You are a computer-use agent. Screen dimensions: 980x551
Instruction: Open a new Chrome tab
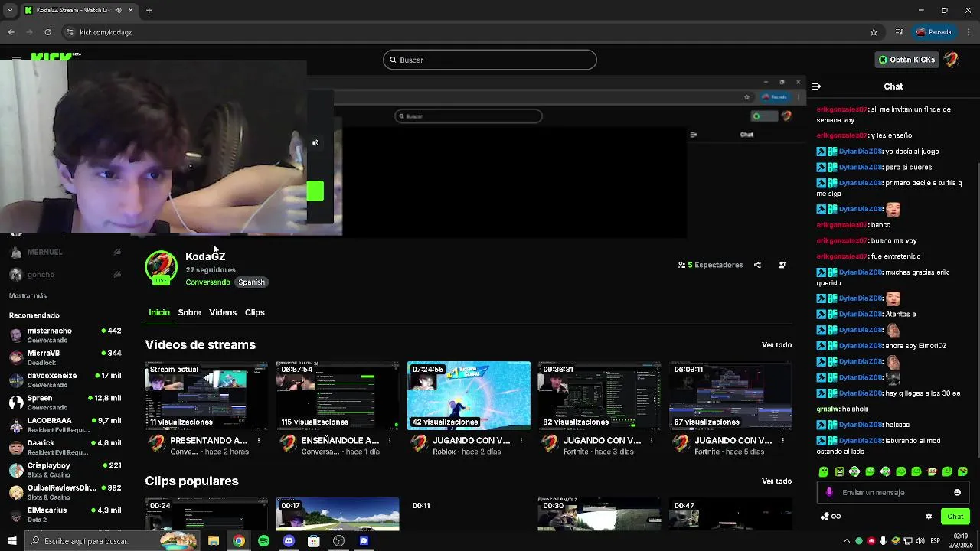pos(149,10)
